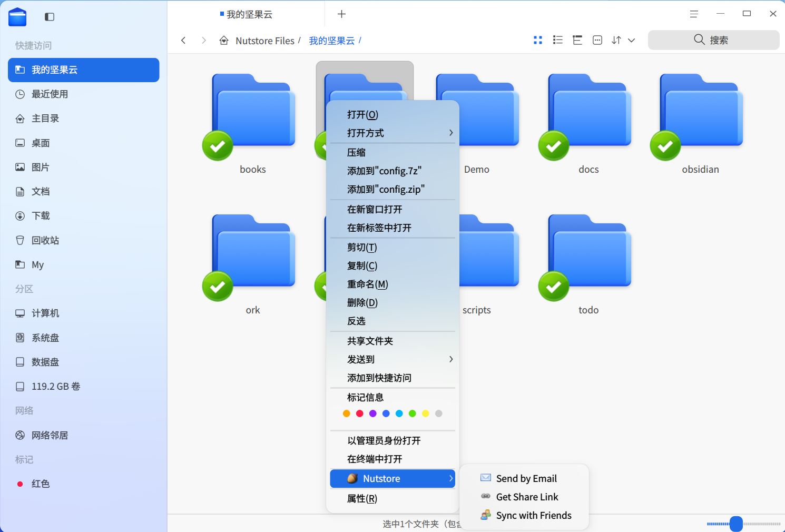Image resolution: width=785 pixels, height=532 pixels.
Task: Open 属性(R) properties entry
Action: click(392, 498)
